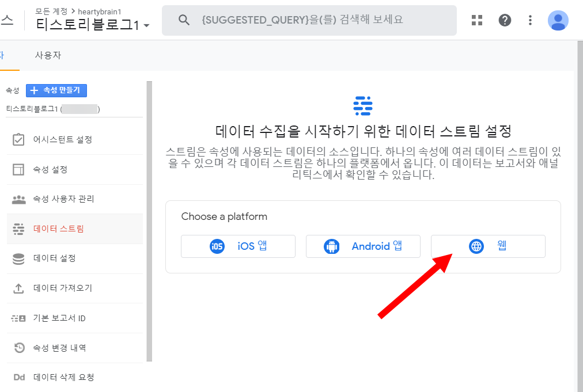
Task: Open 데이터 가져오기 menu item
Action: pyautogui.click(x=75, y=288)
